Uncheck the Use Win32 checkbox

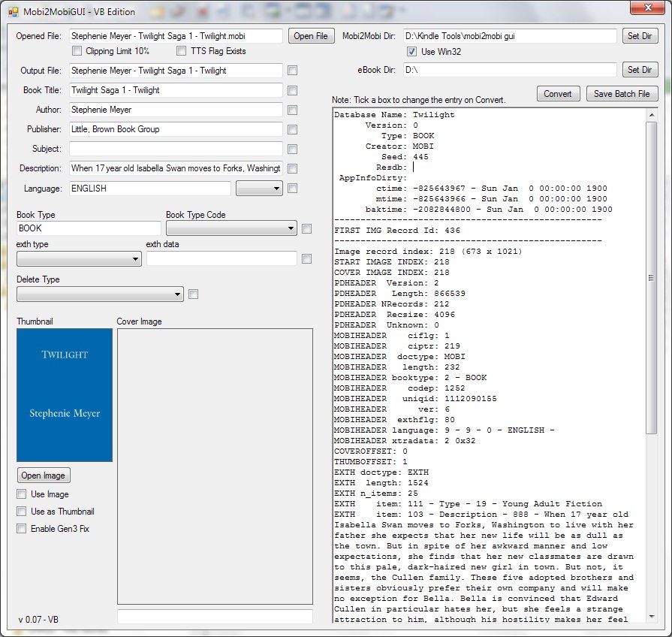pos(411,51)
